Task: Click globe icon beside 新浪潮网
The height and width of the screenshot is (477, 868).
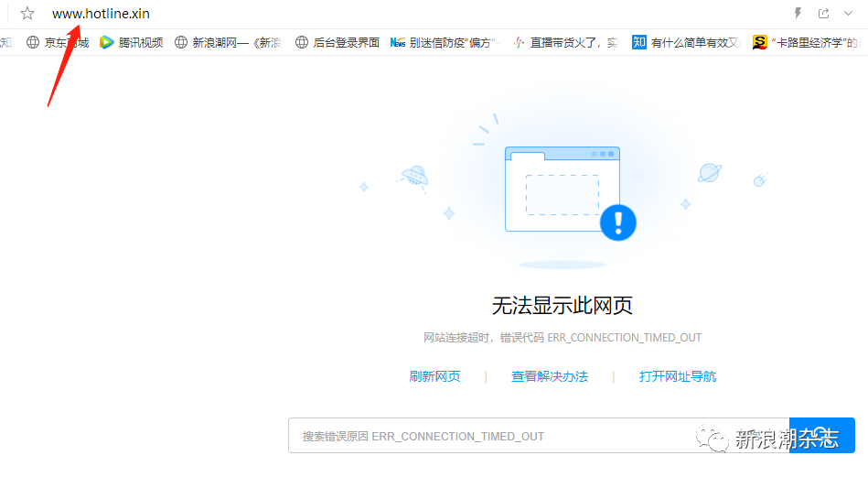Action: click(x=180, y=42)
